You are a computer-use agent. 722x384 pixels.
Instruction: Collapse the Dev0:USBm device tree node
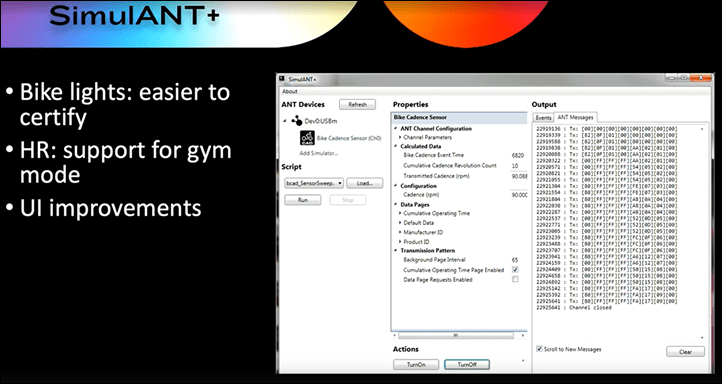[285, 121]
